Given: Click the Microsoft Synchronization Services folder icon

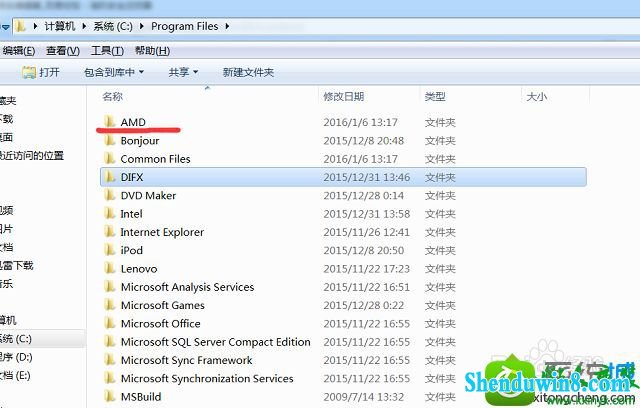Looking at the screenshot, I should 109,378.
